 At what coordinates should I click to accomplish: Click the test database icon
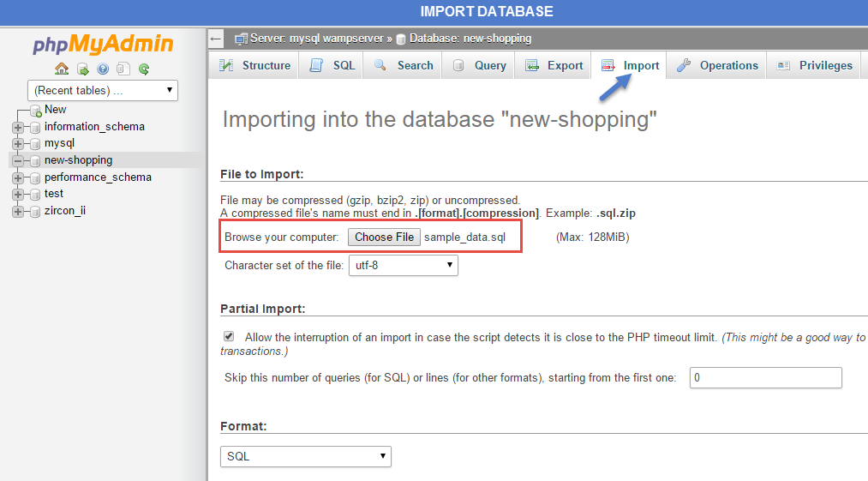tap(35, 195)
